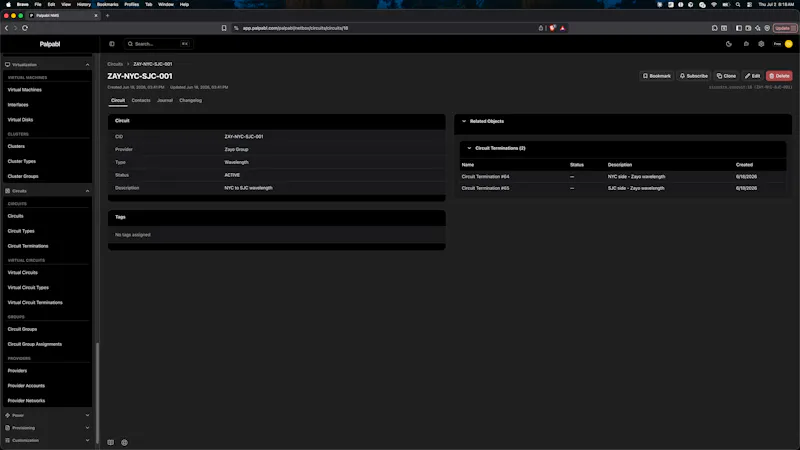Expand the Customization sidebar section
The height and width of the screenshot is (450, 800).
point(47,440)
